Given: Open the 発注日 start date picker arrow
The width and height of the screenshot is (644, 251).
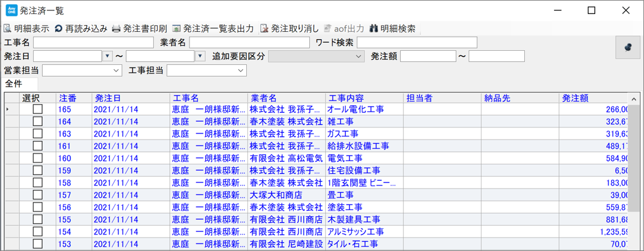Looking at the screenshot, I should tap(107, 56).
